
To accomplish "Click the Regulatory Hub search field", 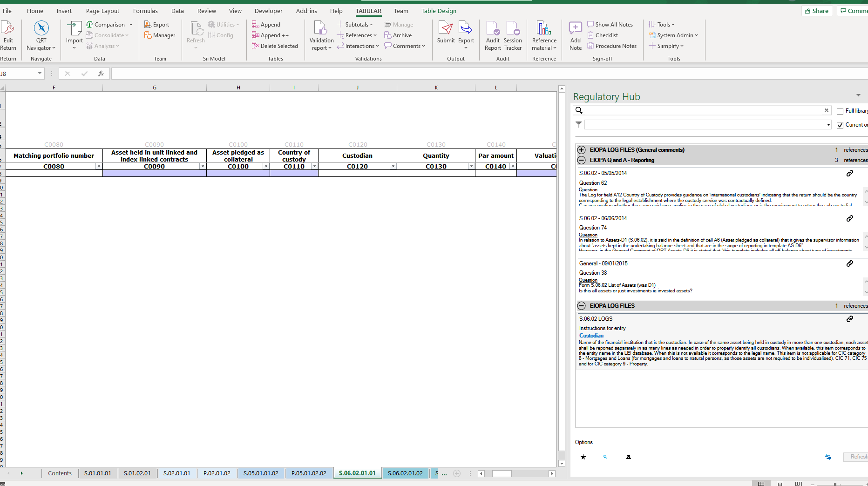I will [703, 110].
